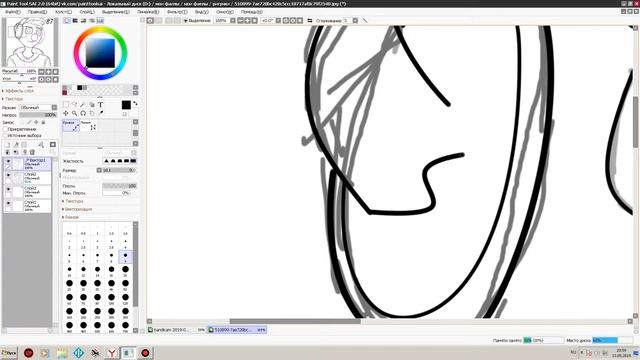Swap foreground and background colors arrow
Image resolution: width=640 pixels, height=360 pixels.
point(136,103)
